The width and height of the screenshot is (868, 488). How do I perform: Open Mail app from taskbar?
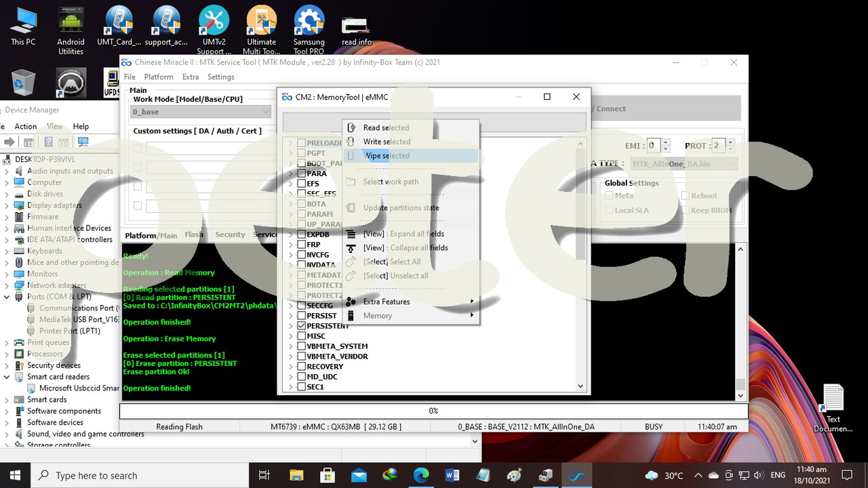[359, 475]
